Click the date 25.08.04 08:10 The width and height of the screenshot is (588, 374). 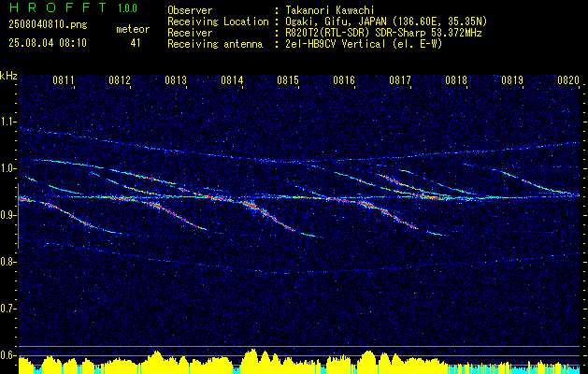pyautogui.click(x=48, y=43)
